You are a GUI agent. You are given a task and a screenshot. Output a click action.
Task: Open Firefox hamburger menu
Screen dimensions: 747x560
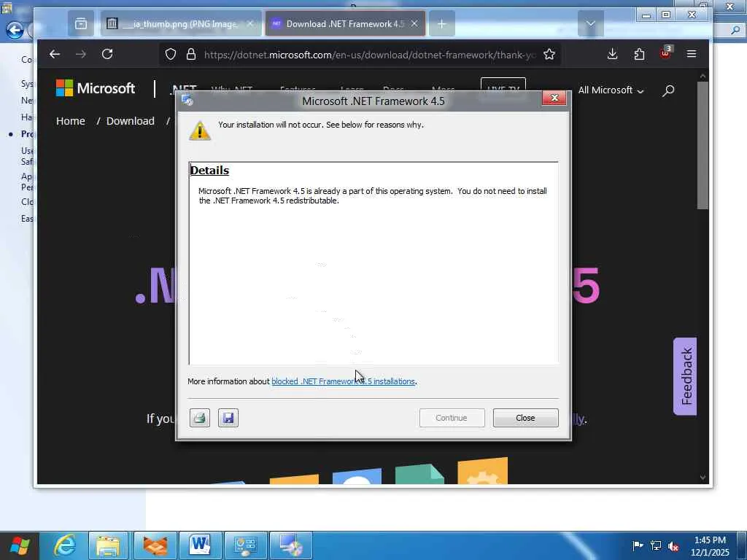[x=692, y=54]
